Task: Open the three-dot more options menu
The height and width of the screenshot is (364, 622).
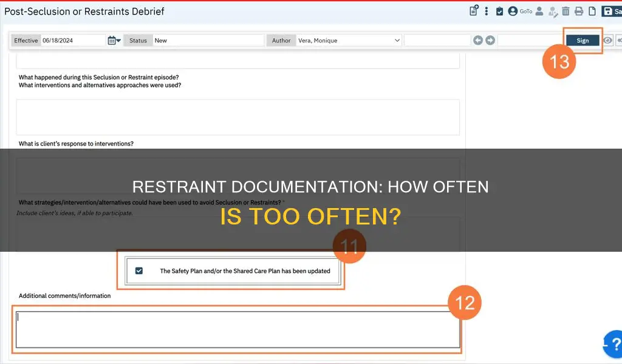Action: click(x=487, y=11)
